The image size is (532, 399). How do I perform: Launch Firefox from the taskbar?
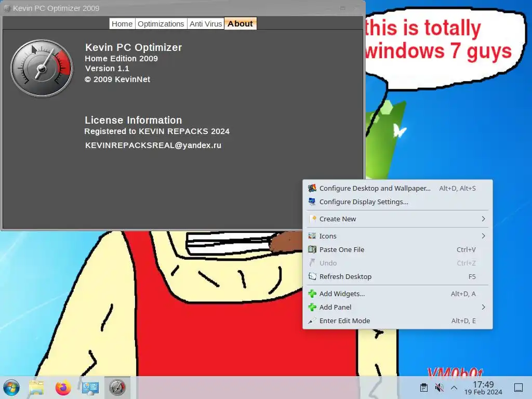(x=63, y=388)
